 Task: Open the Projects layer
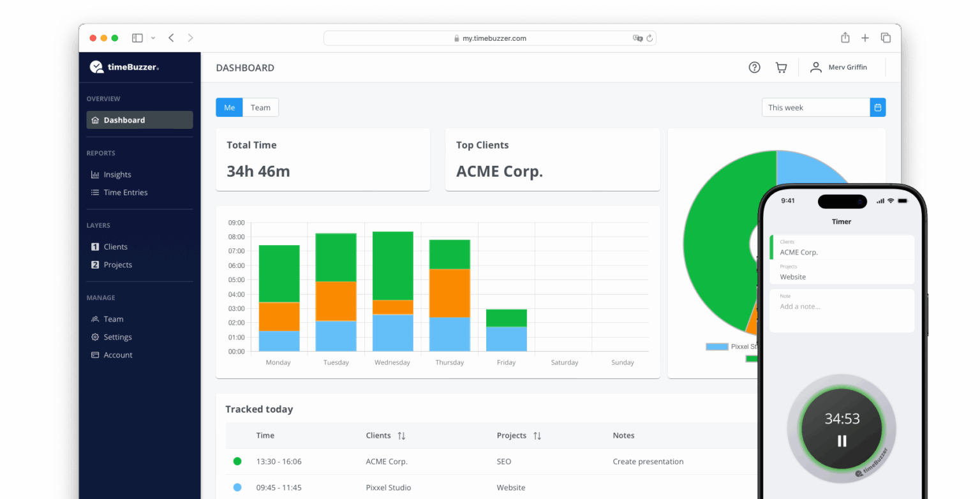coord(117,264)
